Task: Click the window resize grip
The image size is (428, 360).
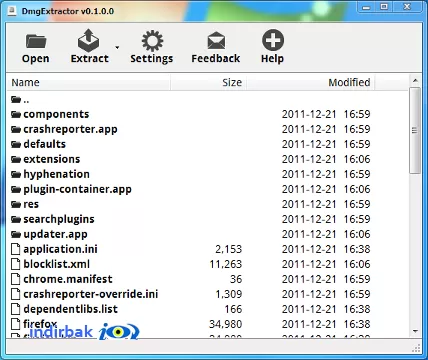Action: (x=416, y=348)
